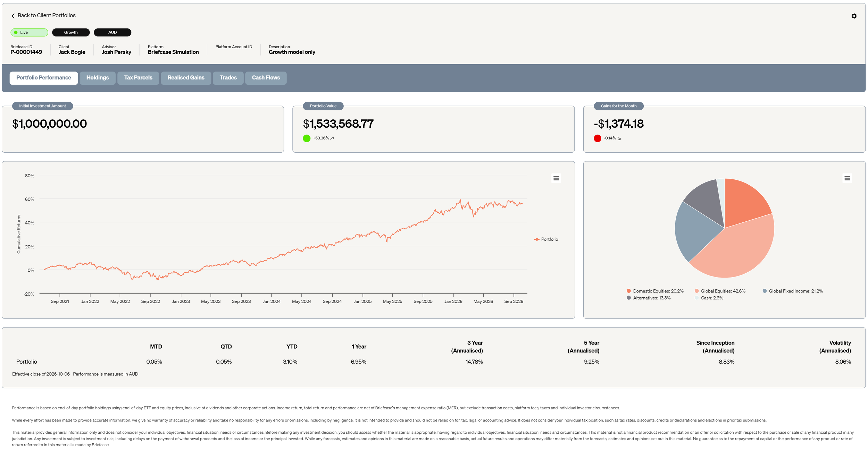Click the Volatility 8.06% value
The image size is (868, 451).
tap(843, 362)
